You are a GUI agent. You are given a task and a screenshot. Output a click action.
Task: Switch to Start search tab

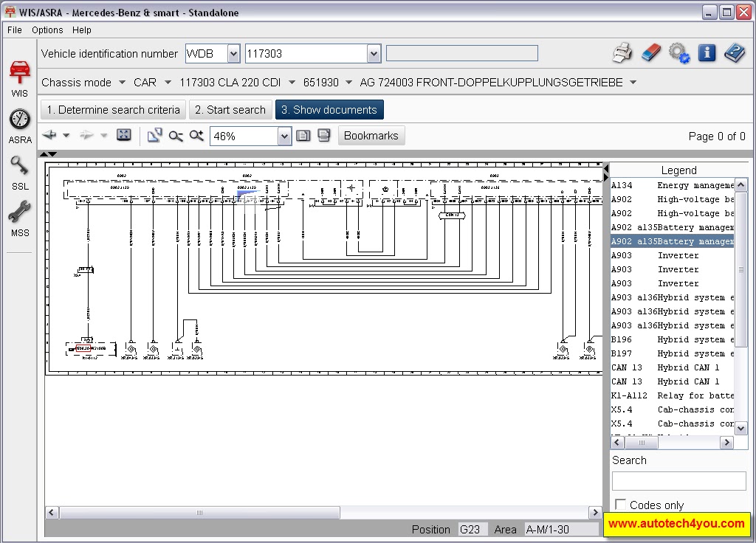click(x=230, y=110)
